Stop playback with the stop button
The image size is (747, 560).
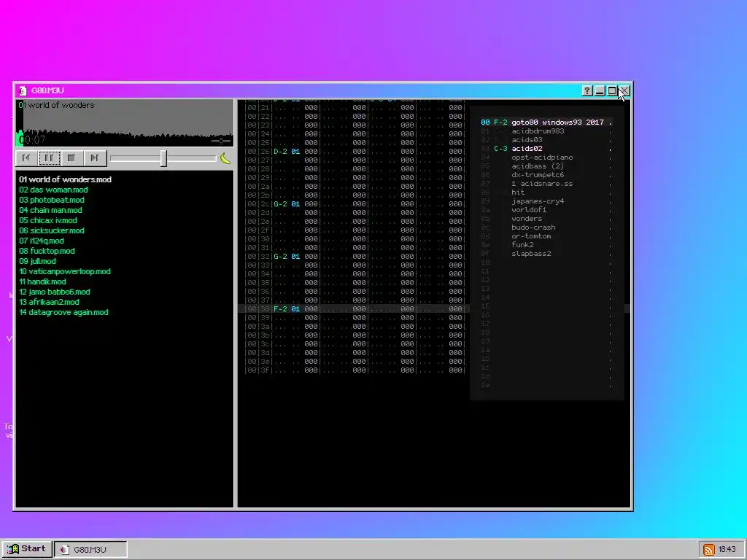coord(71,157)
